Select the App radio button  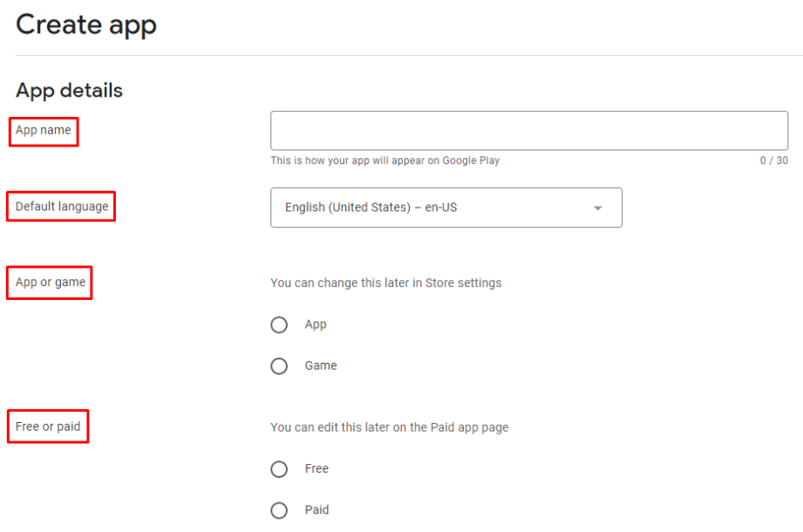(x=279, y=324)
